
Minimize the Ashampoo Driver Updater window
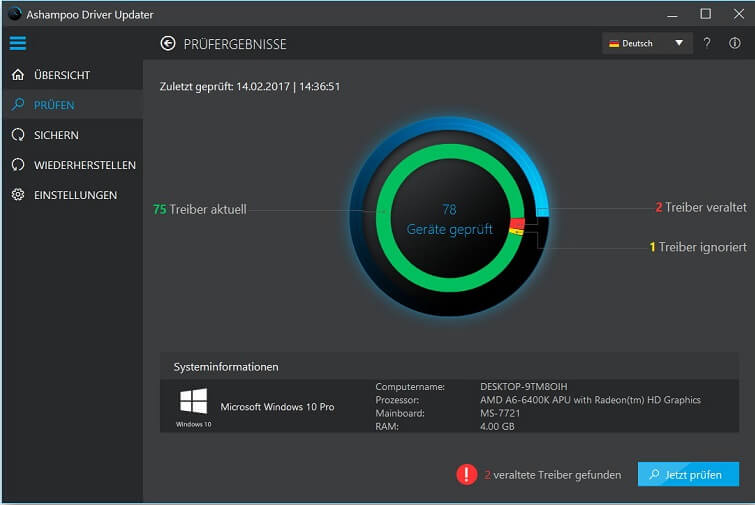(673, 14)
